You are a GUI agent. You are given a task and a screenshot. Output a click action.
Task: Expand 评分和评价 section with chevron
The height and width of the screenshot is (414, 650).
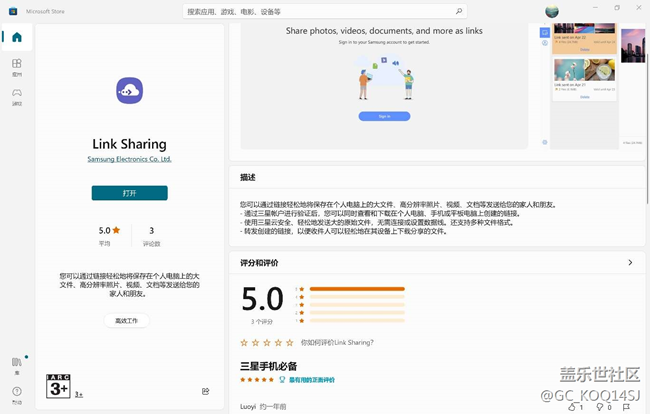pos(630,262)
